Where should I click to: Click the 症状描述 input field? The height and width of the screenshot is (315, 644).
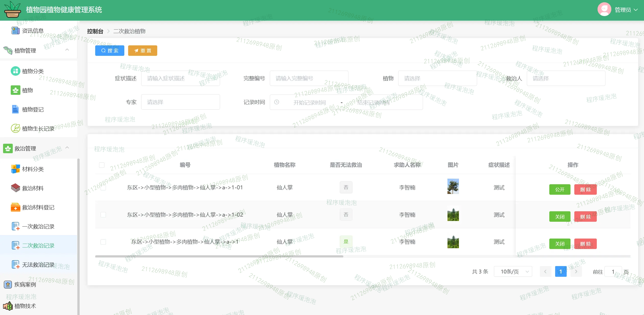[180, 78]
